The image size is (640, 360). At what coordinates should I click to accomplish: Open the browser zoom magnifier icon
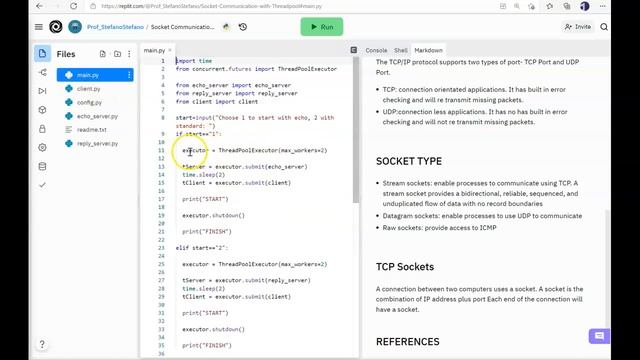tap(517, 6)
